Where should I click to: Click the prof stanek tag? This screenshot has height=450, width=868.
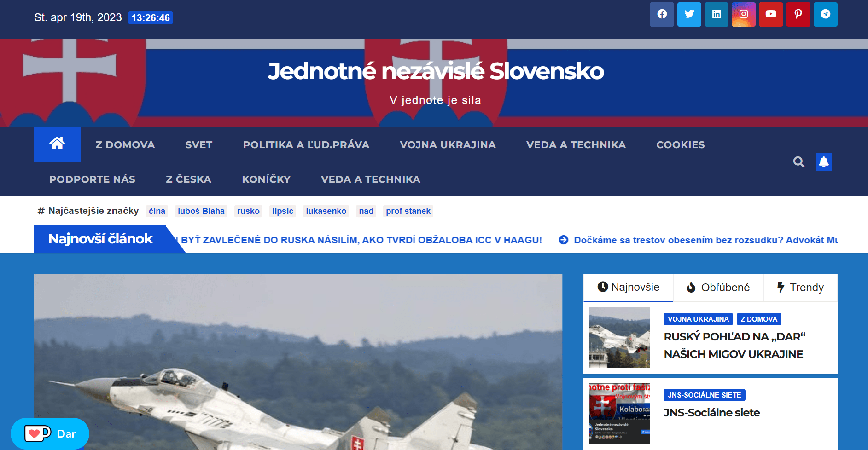(x=408, y=211)
